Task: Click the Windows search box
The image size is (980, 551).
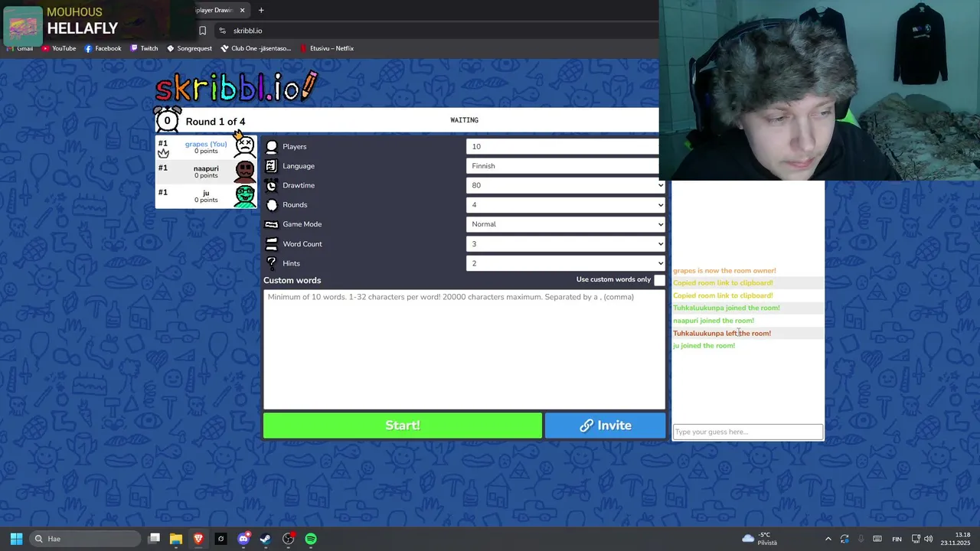Action: [x=85, y=539]
